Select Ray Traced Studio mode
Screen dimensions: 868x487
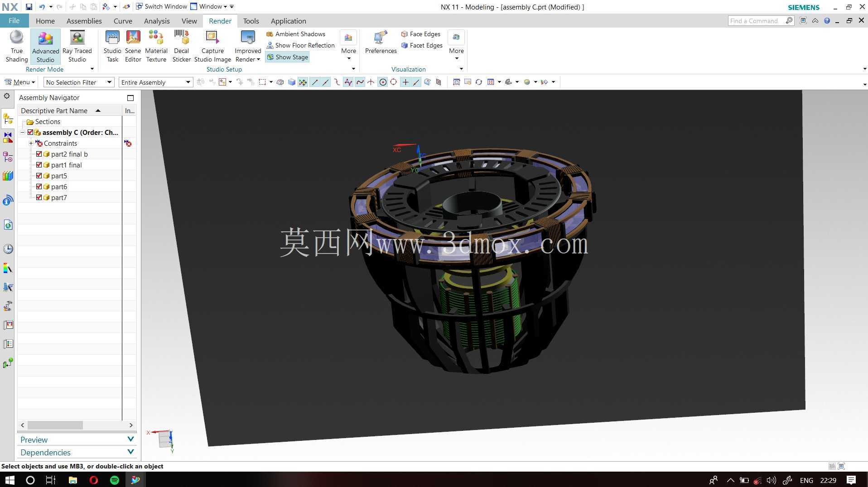pyautogui.click(x=77, y=46)
